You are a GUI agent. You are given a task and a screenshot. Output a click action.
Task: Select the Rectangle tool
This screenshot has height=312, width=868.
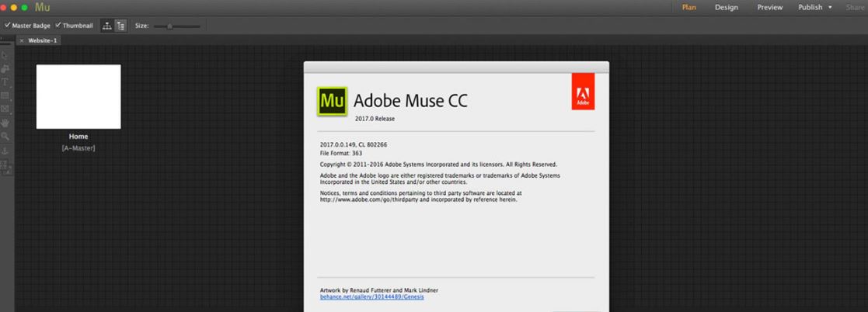coord(5,95)
